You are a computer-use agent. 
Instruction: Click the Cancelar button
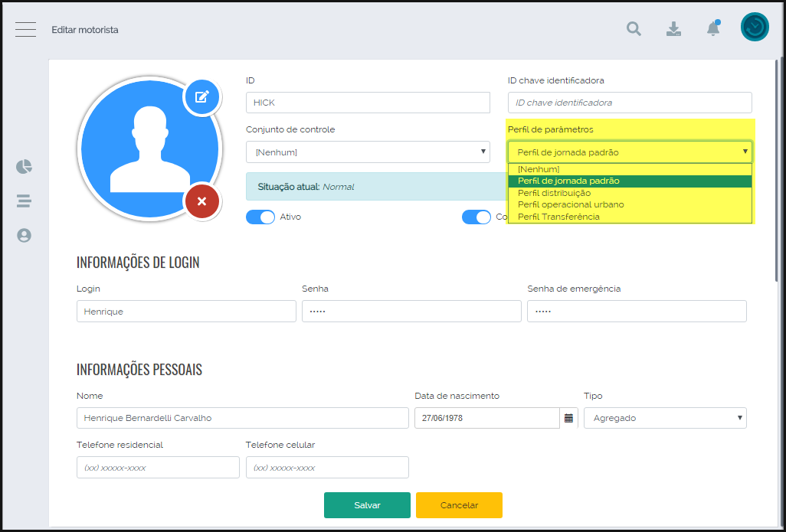pos(459,505)
